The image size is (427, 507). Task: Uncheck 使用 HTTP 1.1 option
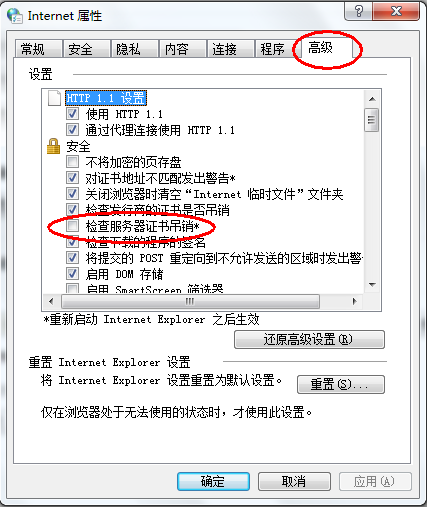click(x=72, y=114)
